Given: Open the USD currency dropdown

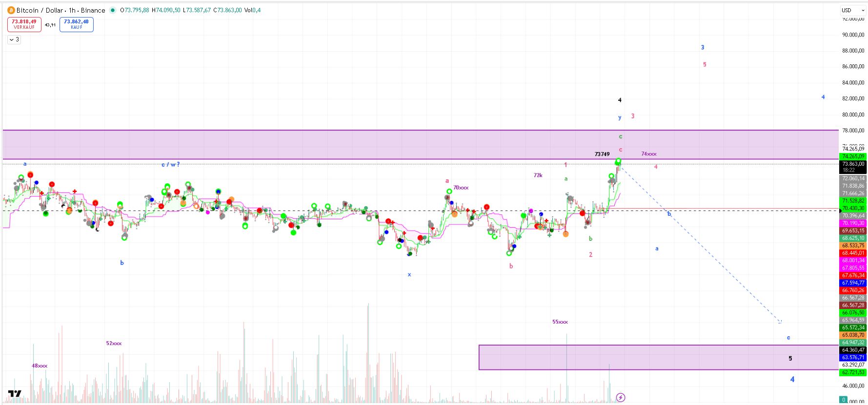Looking at the screenshot, I should [852, 10].
